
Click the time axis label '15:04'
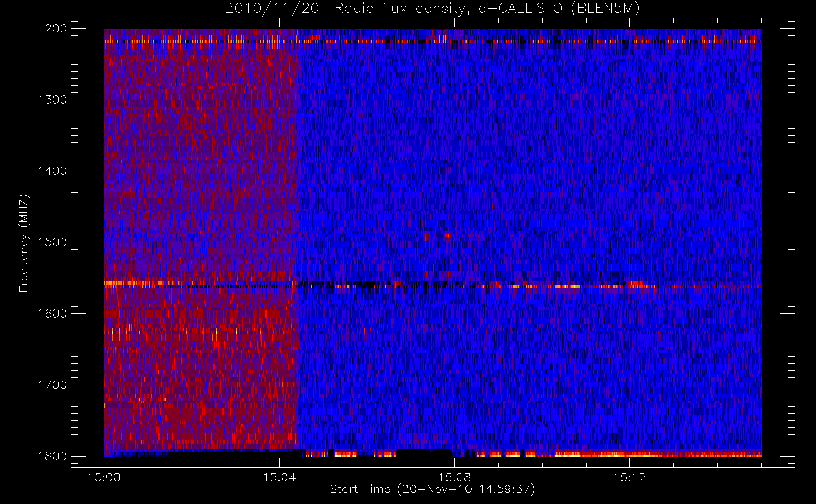pyautogui.click(x=279, y=477)
